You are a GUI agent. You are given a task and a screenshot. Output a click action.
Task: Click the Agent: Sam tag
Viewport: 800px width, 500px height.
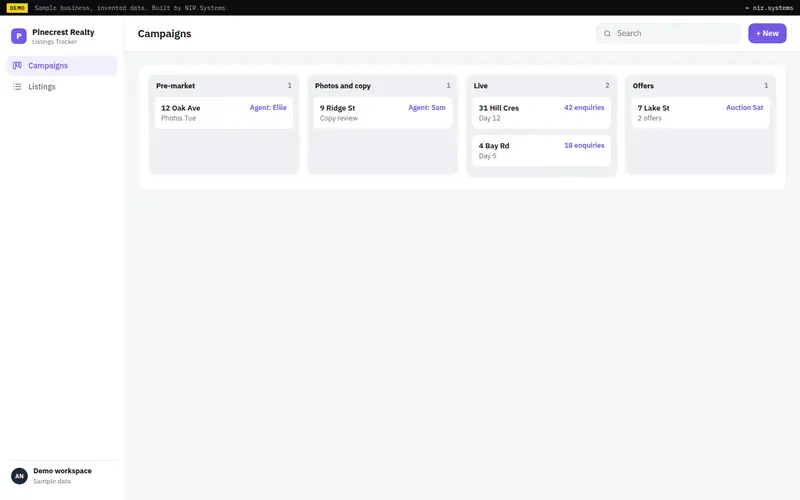click(x=427, y=108)
